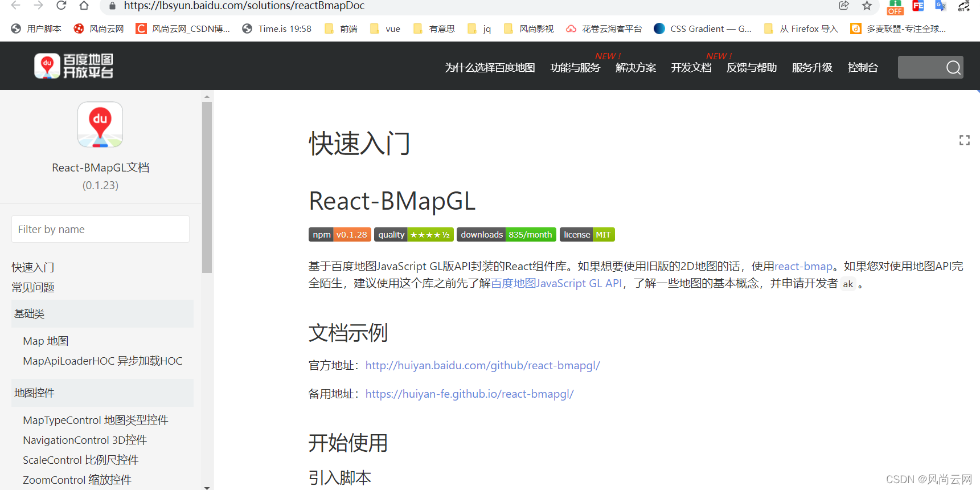The height and width of the screenshot is (490, 980).
Task: Open the green OFF extension icon
Action: 895,7
